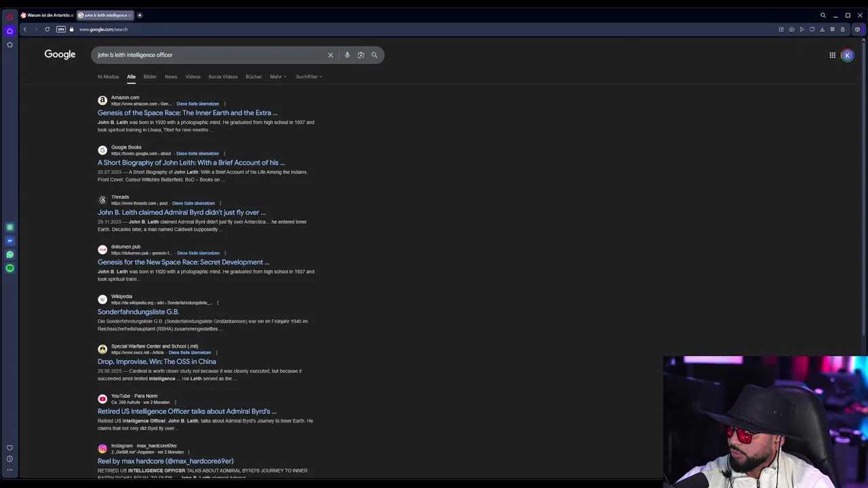Search by image lens icon

pyautogui.click(x=361, y=55)
